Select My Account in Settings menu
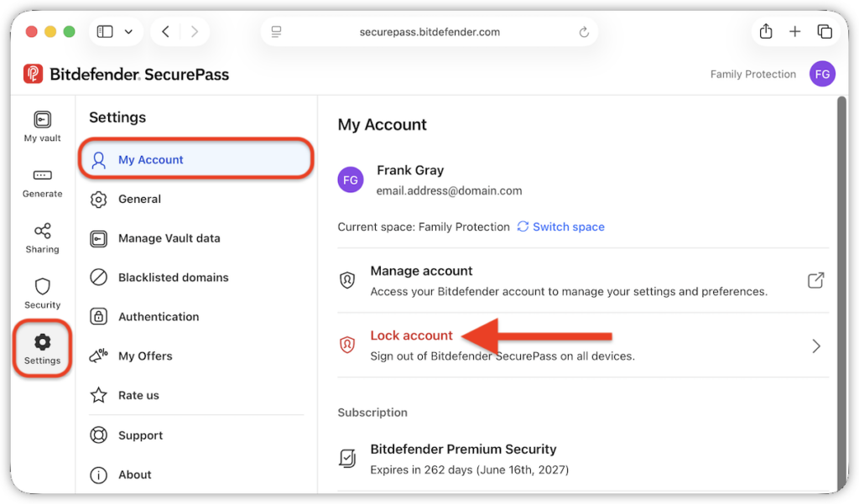This screenshot has width=859, height=504. pos(196,159)
